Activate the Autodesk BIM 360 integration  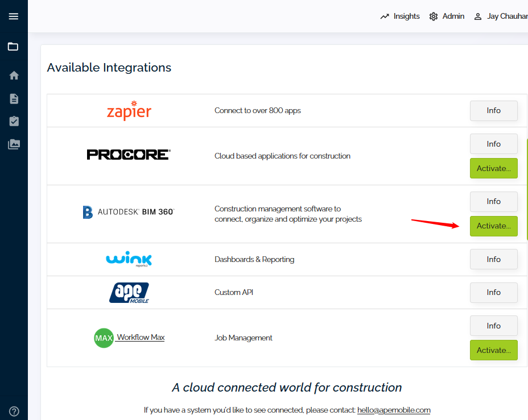(494, 226)
